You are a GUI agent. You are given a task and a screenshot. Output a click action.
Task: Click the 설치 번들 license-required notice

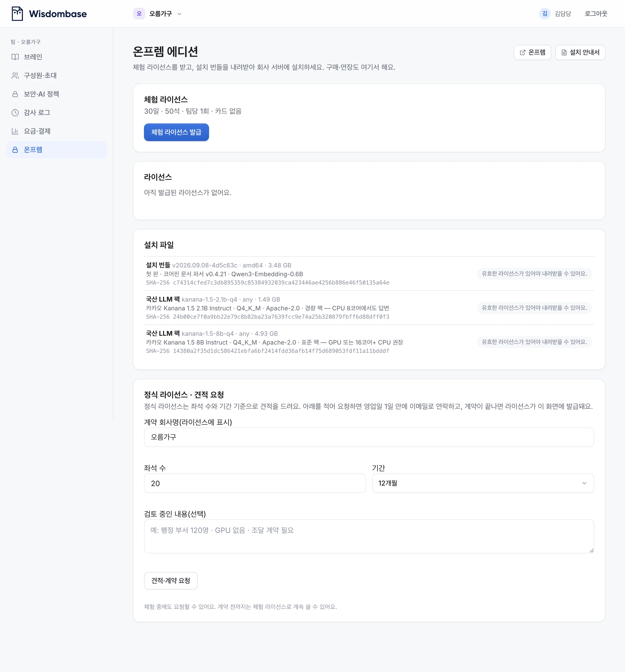pyautogui.click(x=534, y=274)
